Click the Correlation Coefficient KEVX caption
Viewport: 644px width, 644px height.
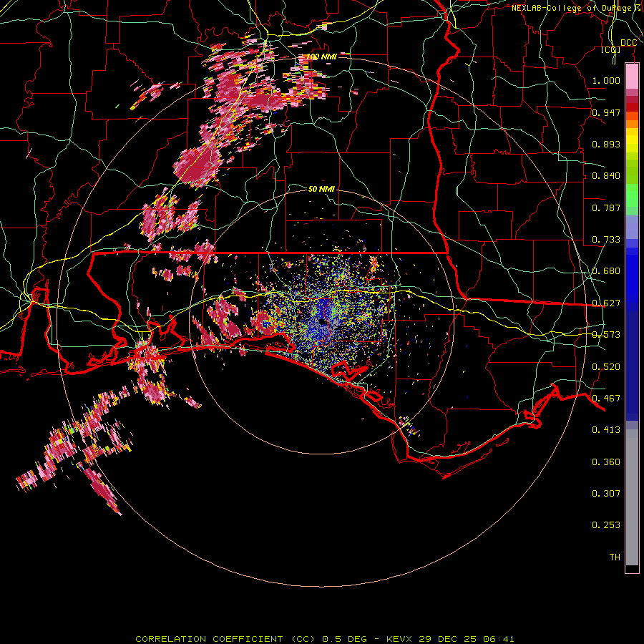pyautogui.click(x=324, y=639)
